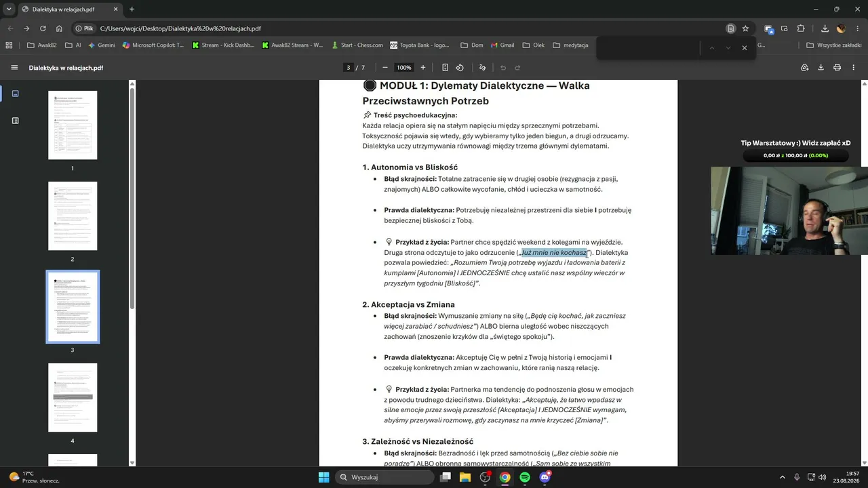Save PDF to Google Drive icon

(804, 68)
